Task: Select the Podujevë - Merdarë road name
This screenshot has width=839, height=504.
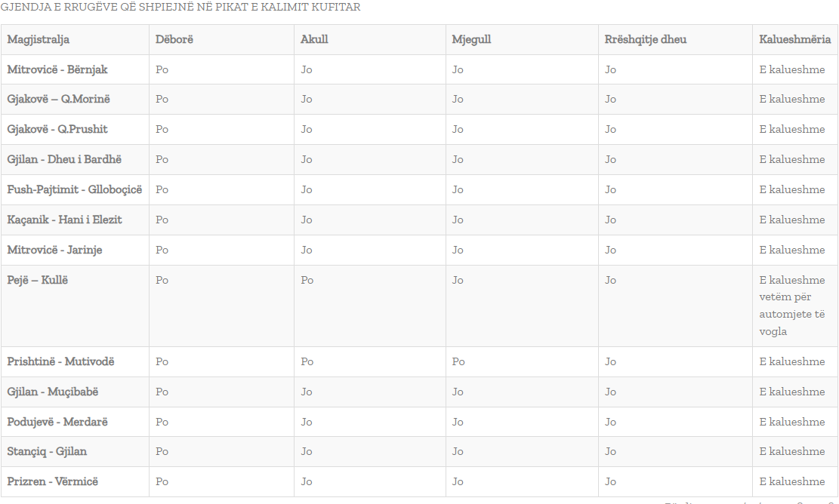Action: pos(57,422)
